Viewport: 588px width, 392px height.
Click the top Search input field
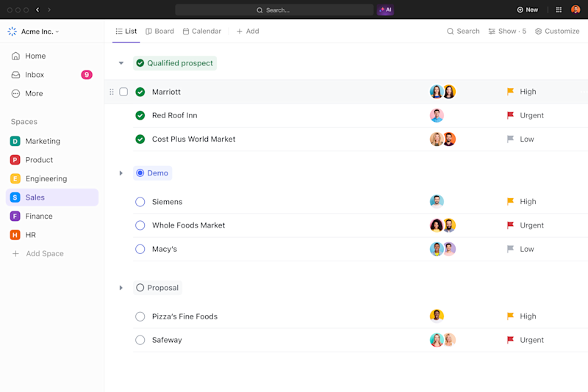point(274,10)
